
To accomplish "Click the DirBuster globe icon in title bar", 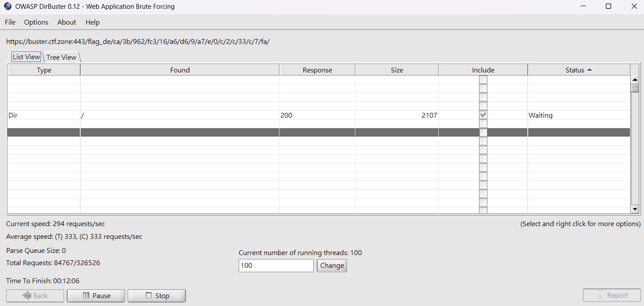I will (x=7, y=7).
